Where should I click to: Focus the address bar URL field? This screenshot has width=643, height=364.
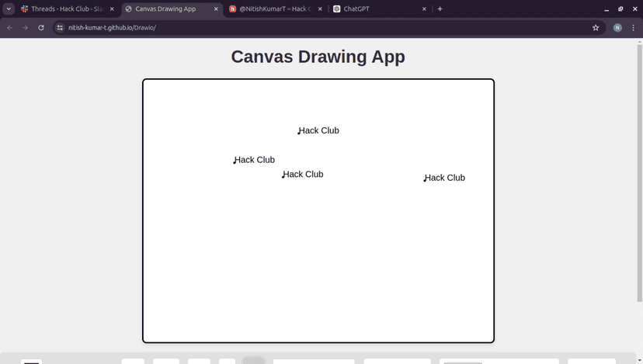pyautogui.click(x=311, y=27)
